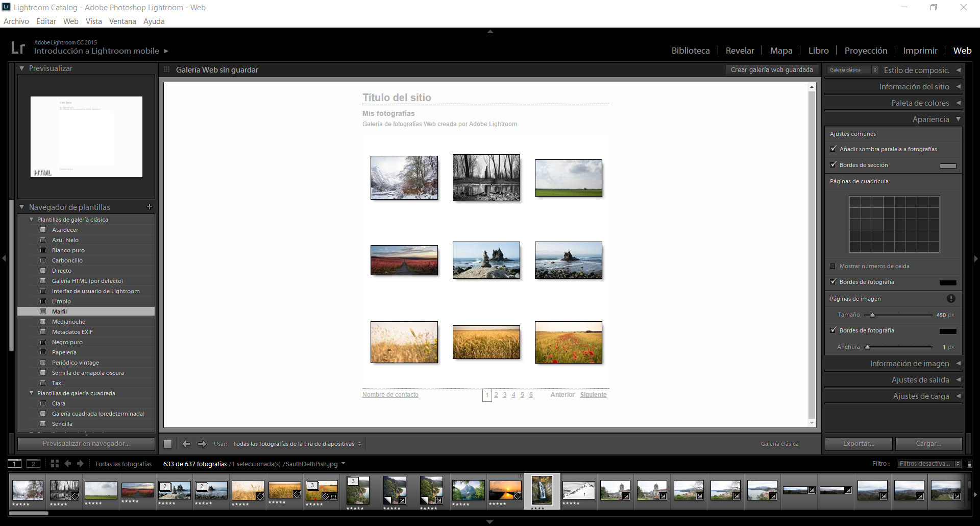Switch to the Revelar module

point(740,51)
